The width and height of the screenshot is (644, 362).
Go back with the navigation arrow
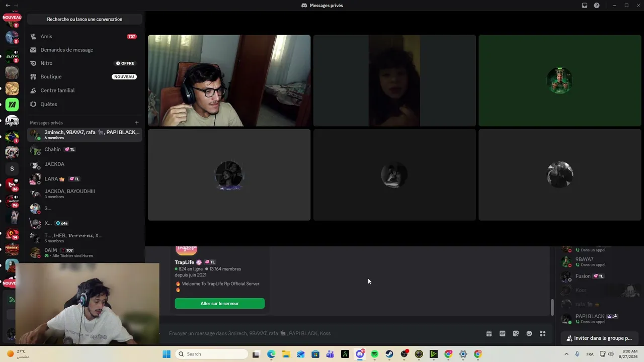pyautogui.click(x=8, y=6)
